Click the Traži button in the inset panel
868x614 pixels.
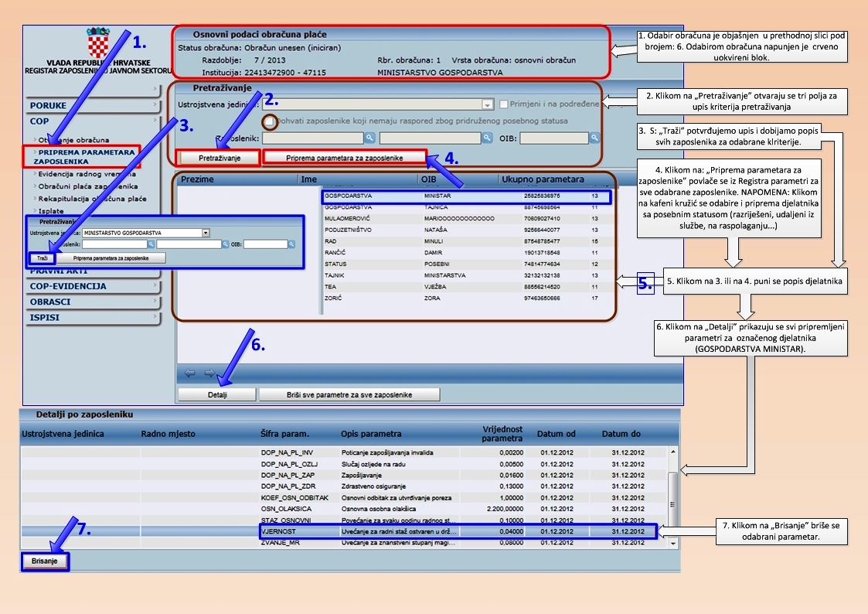(x=42, y=258)
